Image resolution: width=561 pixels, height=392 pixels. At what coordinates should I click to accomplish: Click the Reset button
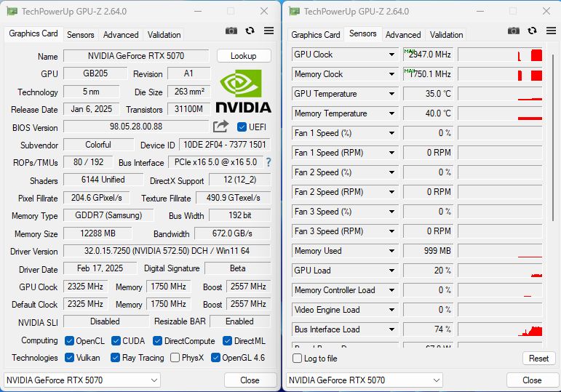539,358
